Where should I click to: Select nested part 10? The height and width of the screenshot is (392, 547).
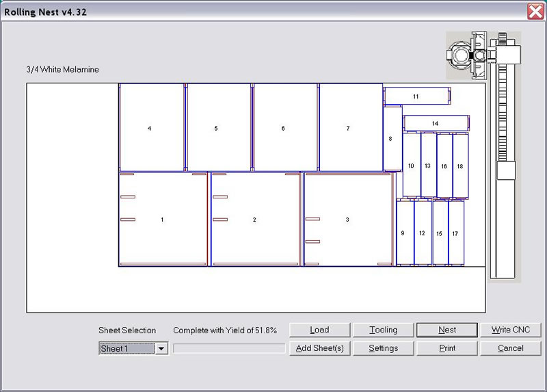412,166
